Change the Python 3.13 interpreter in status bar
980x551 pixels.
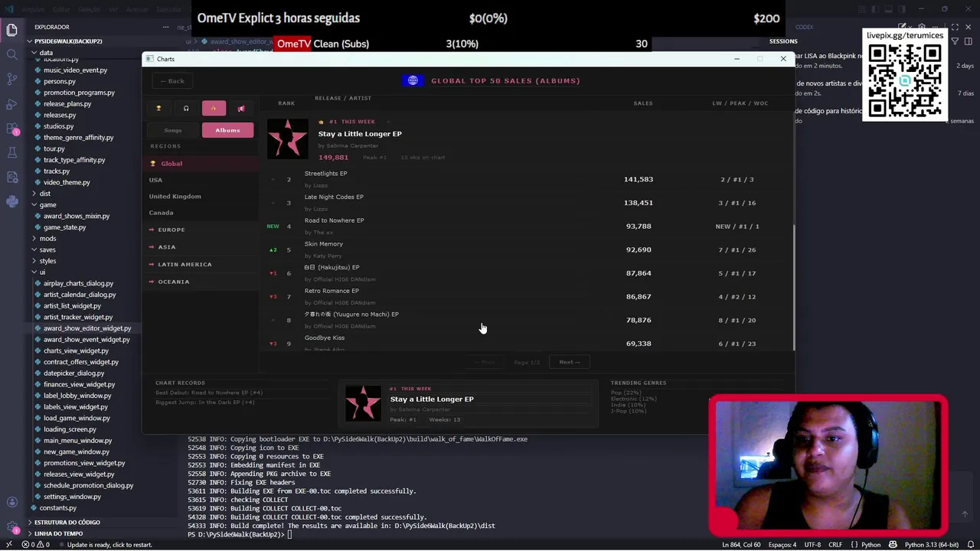(x=931, y=545)
